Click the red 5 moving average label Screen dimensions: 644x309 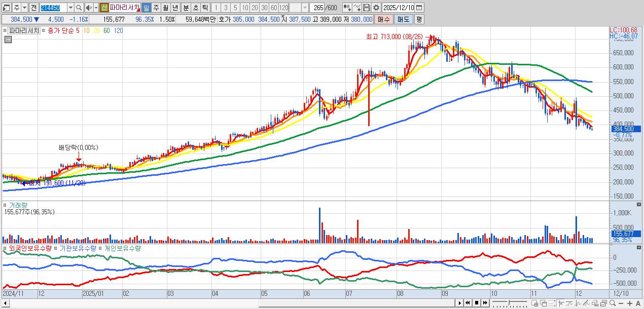(78, 30)
